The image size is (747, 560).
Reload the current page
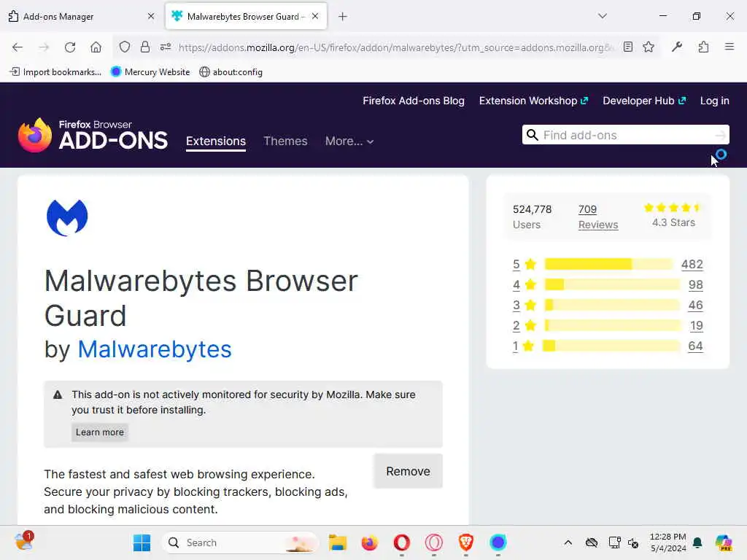point(70,47)
